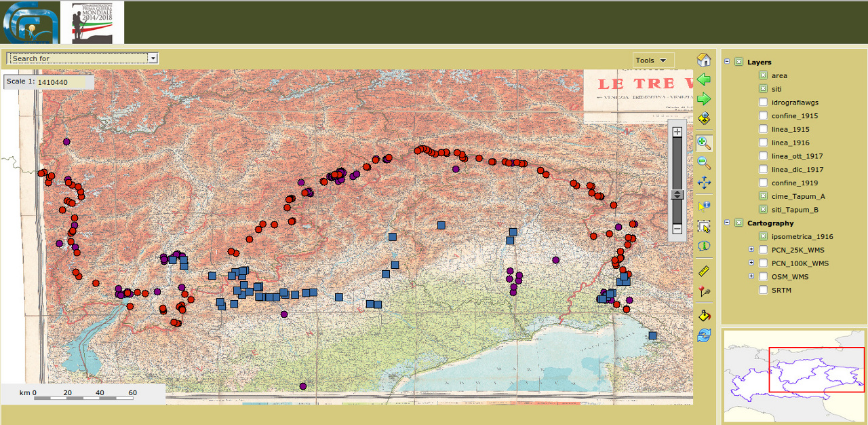Viewport: 868px width, 425px height.
Task: Click zoom slider minus button
Action: tap(677, 229)
